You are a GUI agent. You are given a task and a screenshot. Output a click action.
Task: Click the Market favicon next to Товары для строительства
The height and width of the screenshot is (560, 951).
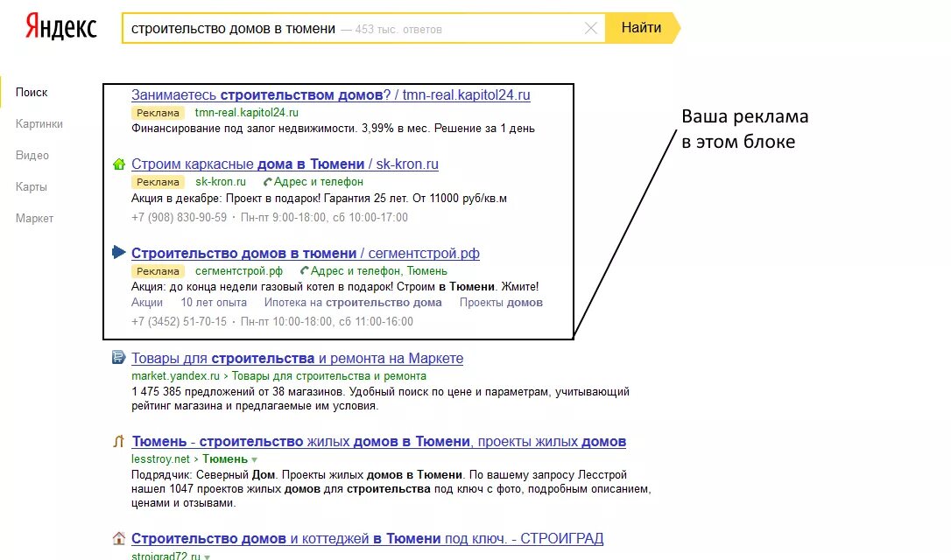119,358
